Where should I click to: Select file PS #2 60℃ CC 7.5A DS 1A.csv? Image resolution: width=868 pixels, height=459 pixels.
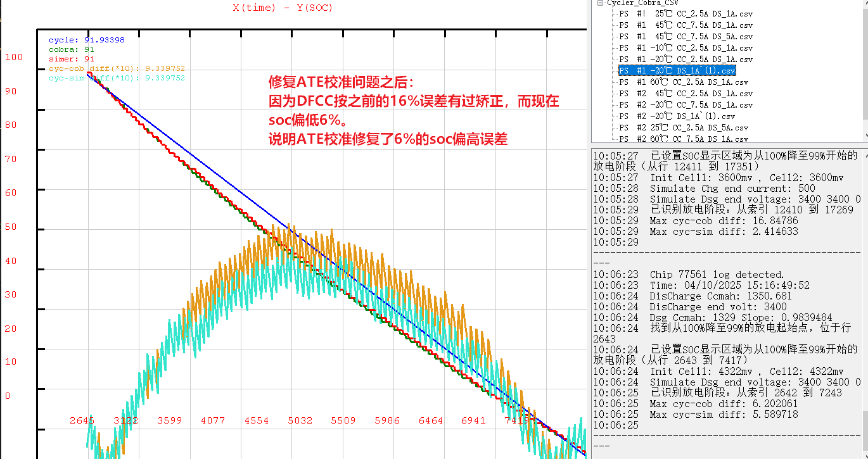(683, 138)
